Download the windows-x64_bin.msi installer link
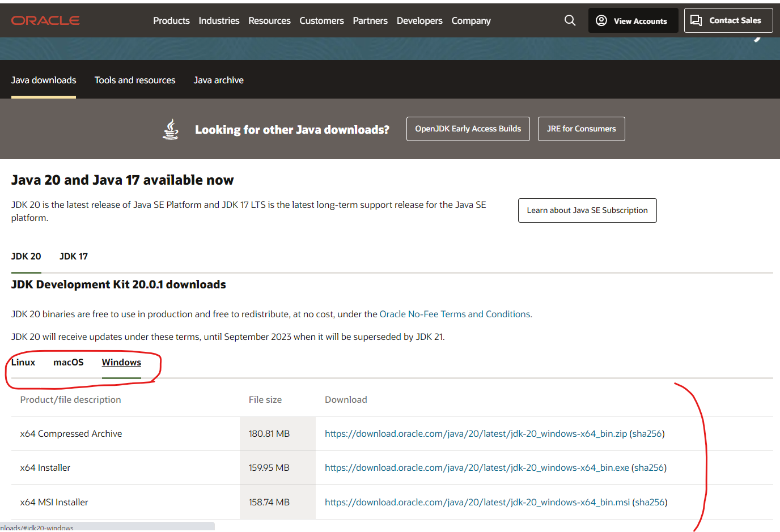Viewport: 780px width, 532px height. tap(477, 502)
